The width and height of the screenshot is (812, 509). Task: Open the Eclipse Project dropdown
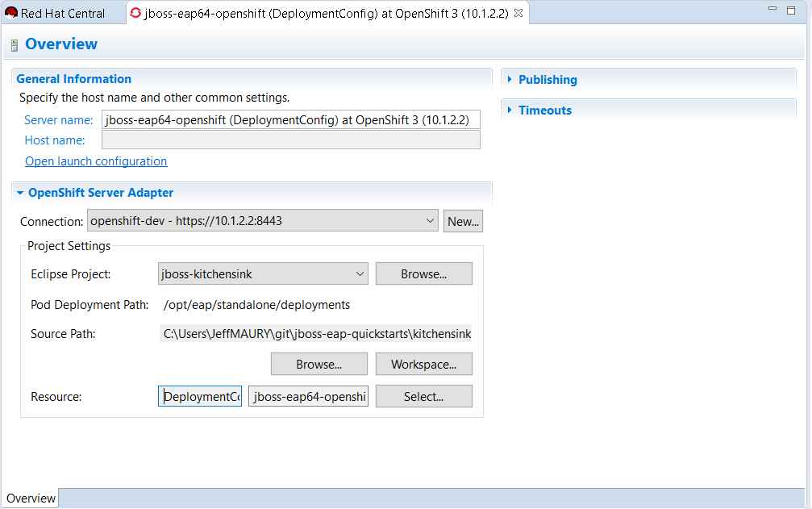click(x=360, y=274)
